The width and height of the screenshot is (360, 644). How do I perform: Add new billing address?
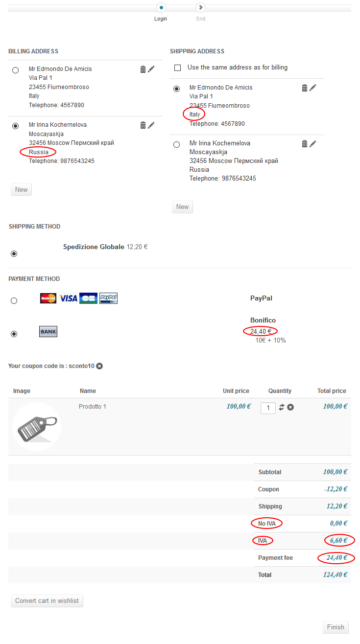tap(21, 189)
